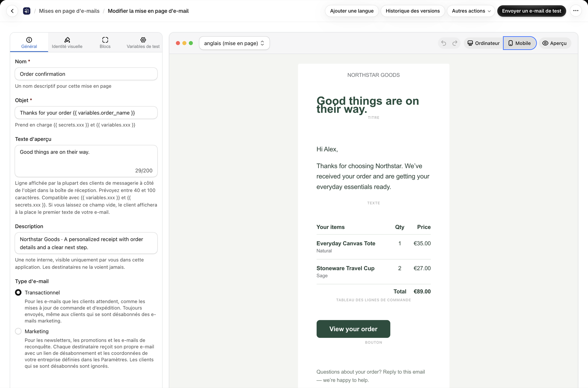Click the yellow window dot
The width and height of the screenshot is (588, 388).
[184, 43]
